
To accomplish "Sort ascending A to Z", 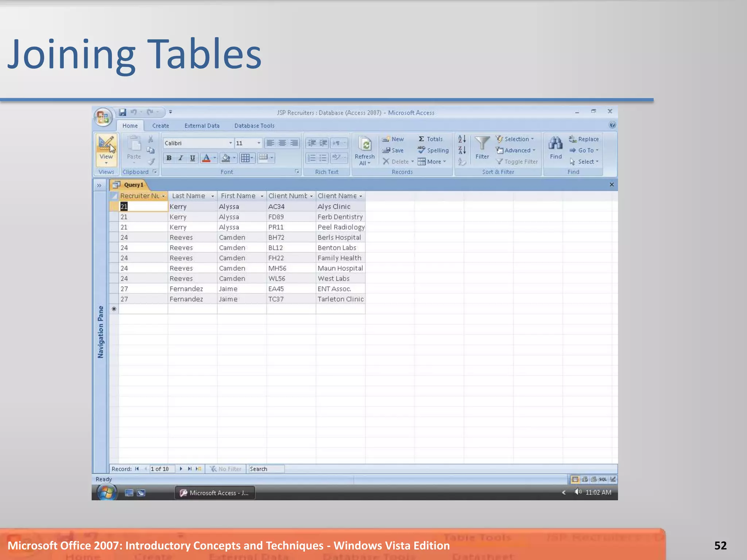I will (x=462, y=139).
